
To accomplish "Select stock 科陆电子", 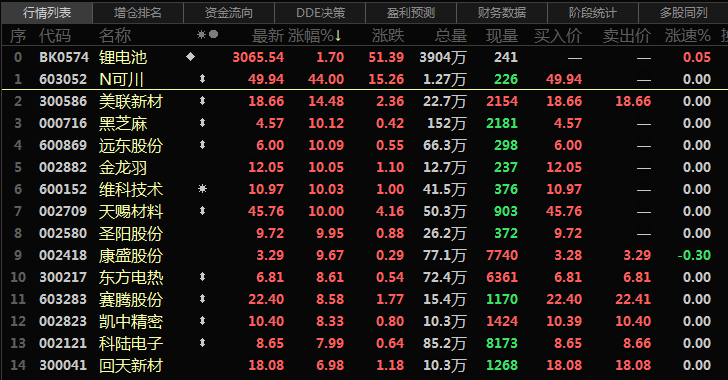I will pyautogui.click(x=131, y=343).
